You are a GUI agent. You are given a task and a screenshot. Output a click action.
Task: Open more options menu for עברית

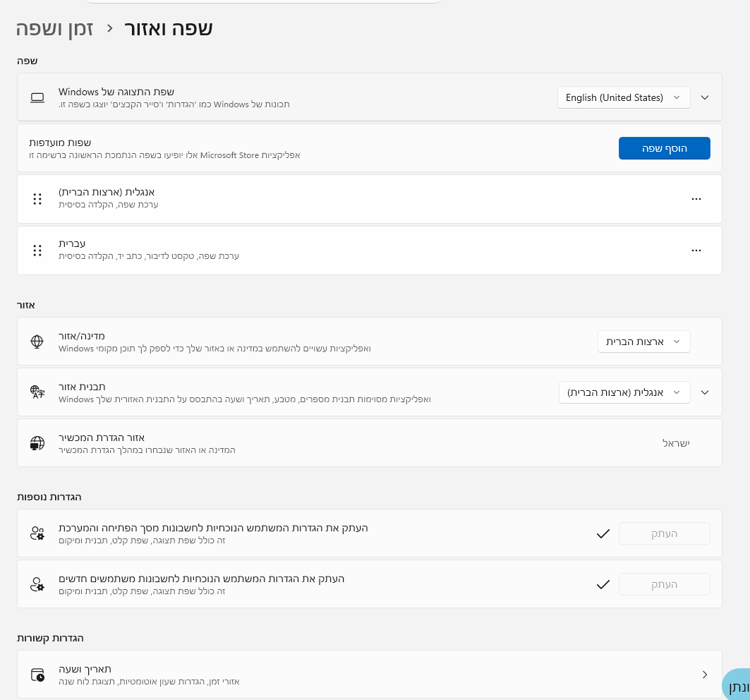[696, 251]
